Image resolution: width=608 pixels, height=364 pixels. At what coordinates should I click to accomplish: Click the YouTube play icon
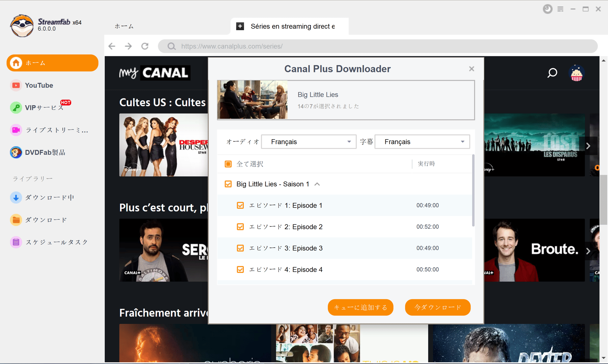tap(16, 85)
